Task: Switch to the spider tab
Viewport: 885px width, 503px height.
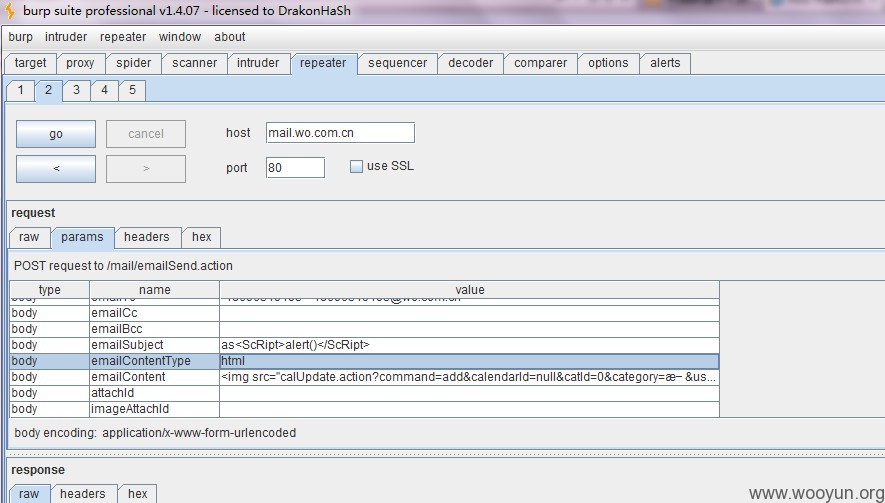Action: coord(134,63)
